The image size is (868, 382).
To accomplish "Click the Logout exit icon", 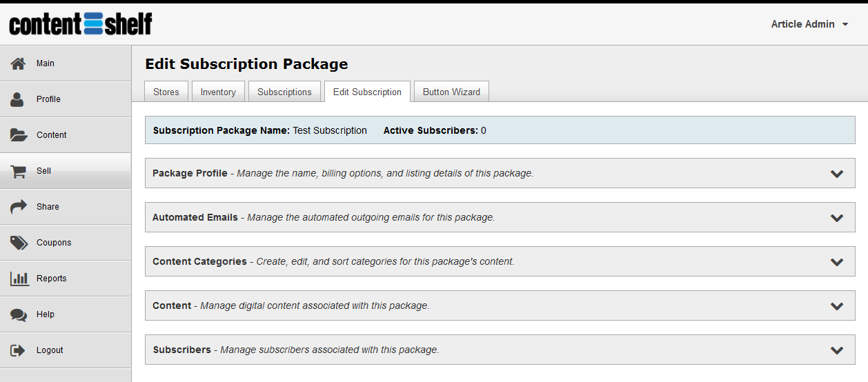I will tap(18, 350).
